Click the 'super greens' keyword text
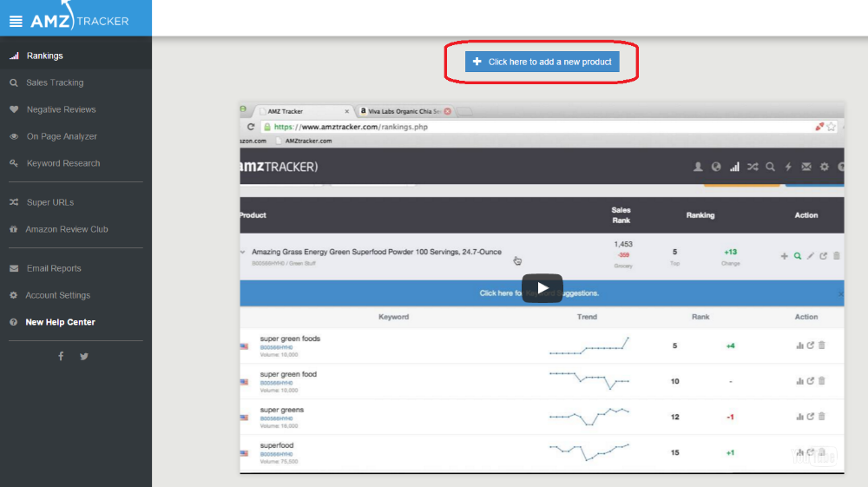 [x=282, y=410]
